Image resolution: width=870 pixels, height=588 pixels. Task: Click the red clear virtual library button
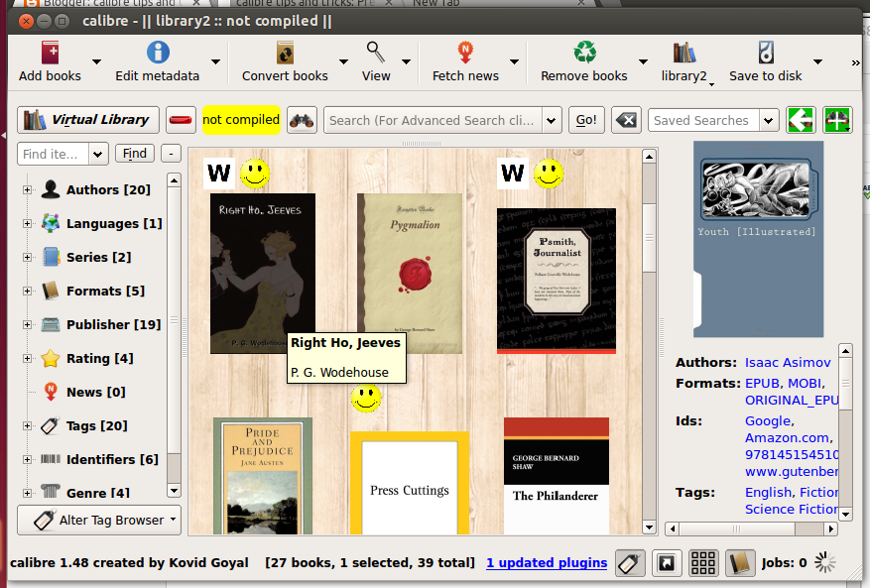click(x=181, y=120)
